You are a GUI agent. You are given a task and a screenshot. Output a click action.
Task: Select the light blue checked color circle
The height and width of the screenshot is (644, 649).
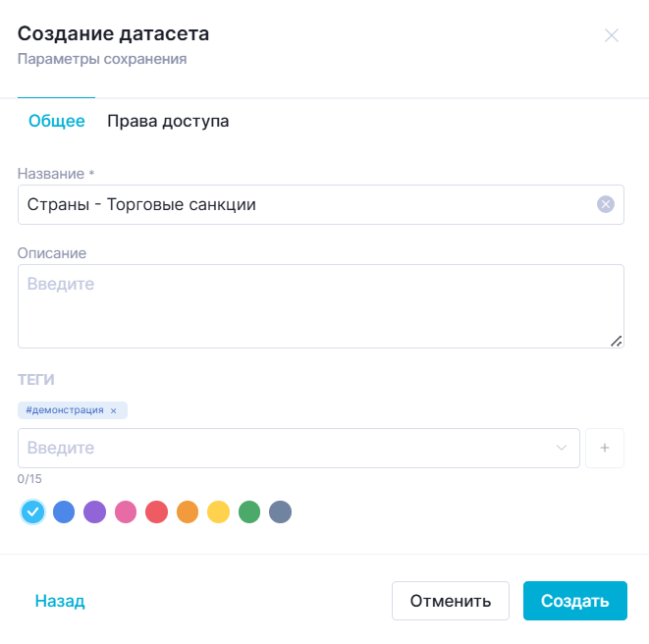[x=33, y=511]
